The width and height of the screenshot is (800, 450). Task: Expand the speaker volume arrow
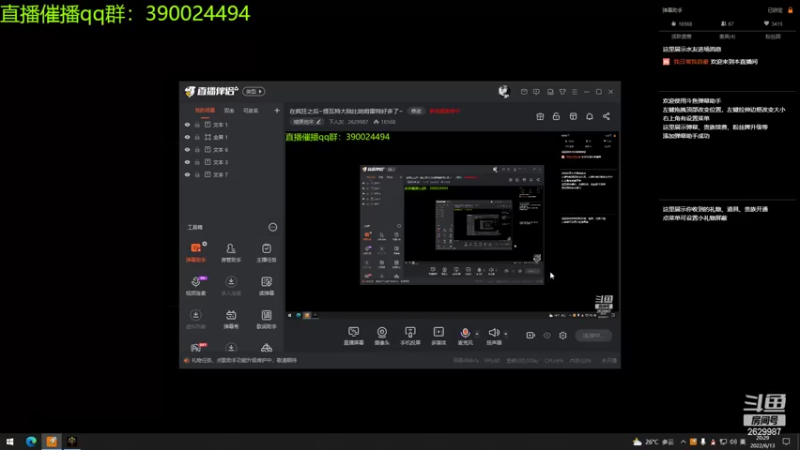click(x=506, y=334)
